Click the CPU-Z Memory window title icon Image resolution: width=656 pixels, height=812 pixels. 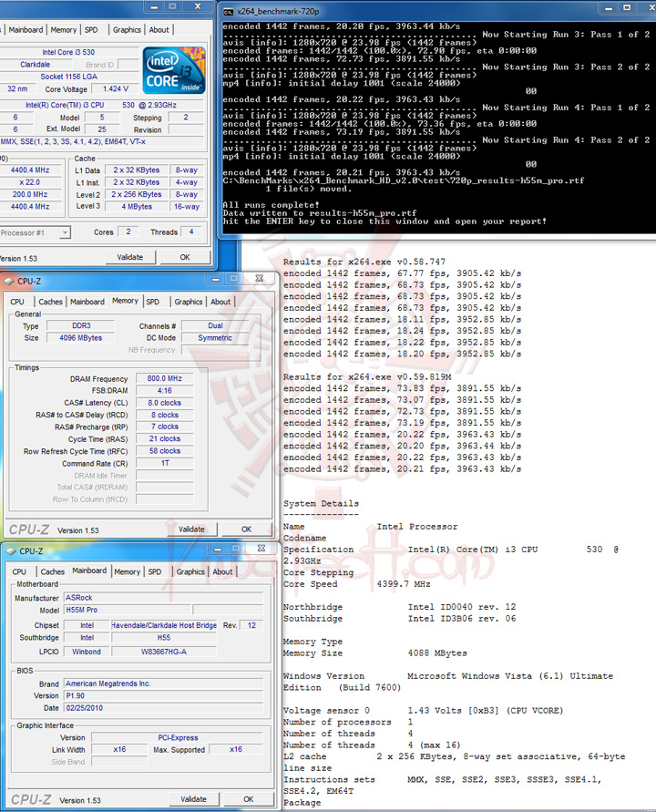point(9,282)
